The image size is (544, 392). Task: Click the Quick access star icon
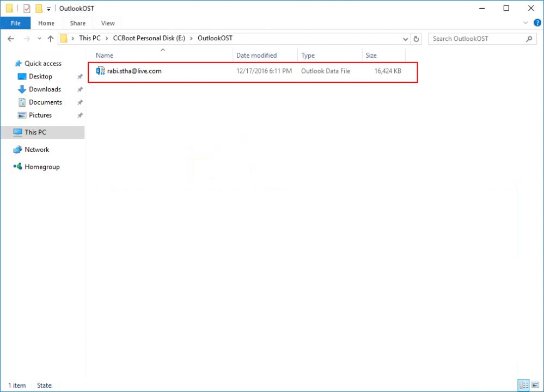pos(19,64)
